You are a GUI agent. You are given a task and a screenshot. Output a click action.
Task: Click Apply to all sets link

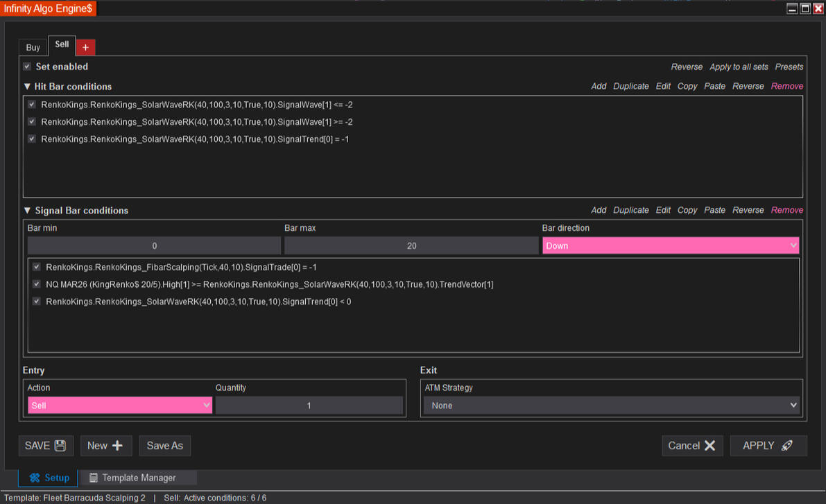[739, 67]
